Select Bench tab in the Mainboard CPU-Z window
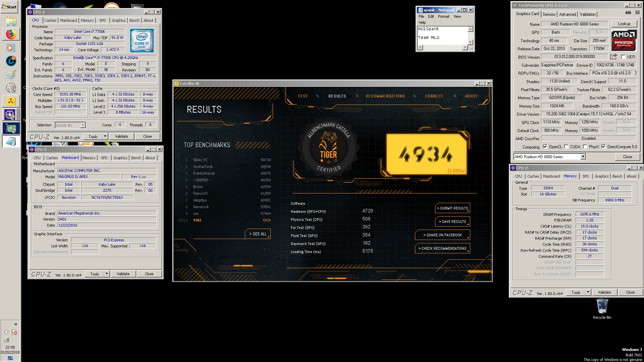This screenshot has height=362, width=644. click(136, 158)
